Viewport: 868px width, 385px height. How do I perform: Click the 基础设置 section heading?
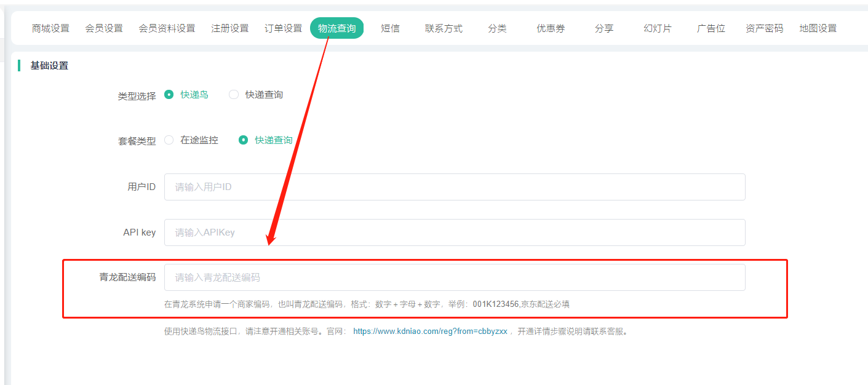[49, 65]
